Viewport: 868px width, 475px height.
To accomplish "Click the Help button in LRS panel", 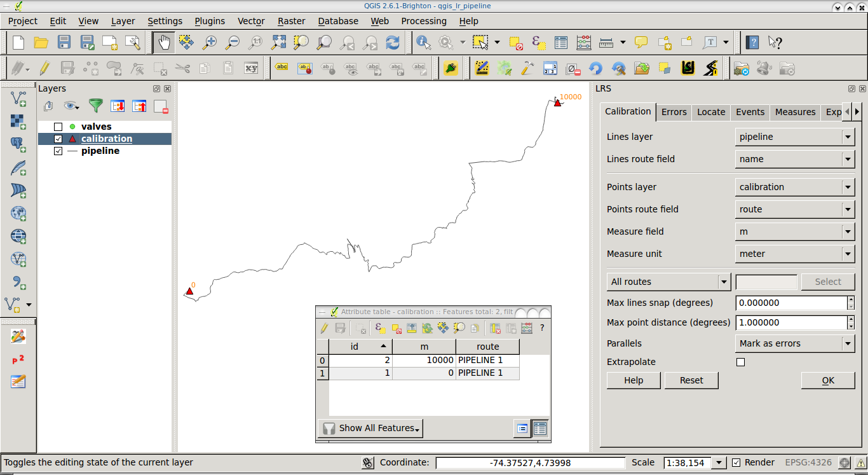I will coord(634,380).
